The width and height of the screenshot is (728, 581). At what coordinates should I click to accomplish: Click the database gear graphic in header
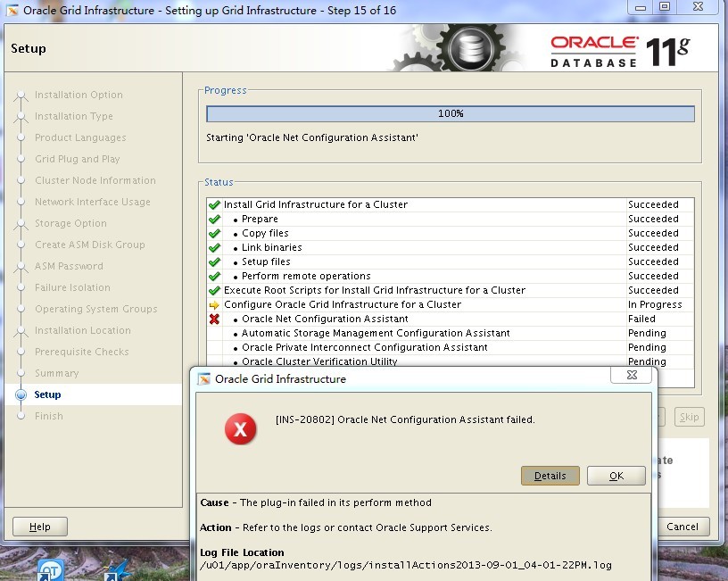point(470,48)
